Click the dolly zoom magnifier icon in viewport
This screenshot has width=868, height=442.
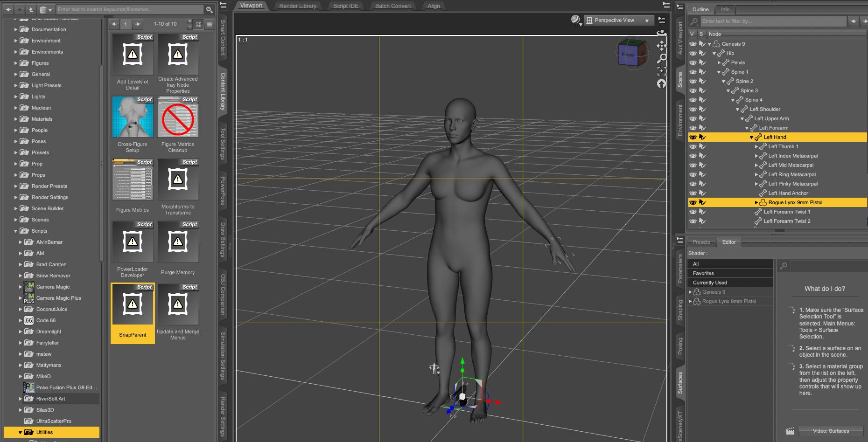tap(662, 58)
